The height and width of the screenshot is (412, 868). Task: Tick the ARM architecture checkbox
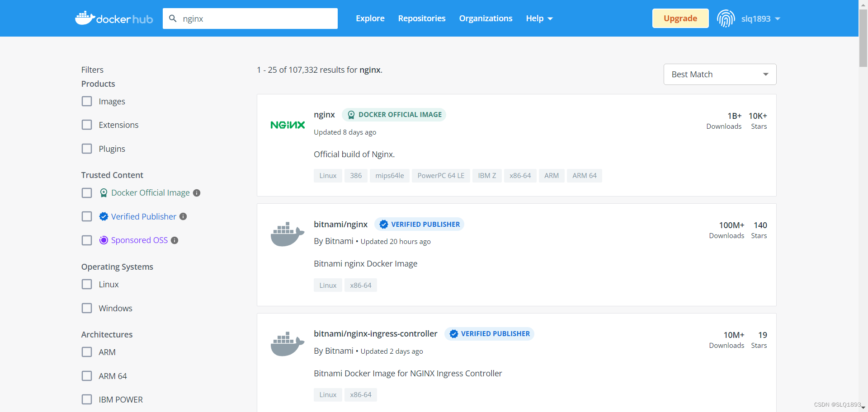[87, 352]
